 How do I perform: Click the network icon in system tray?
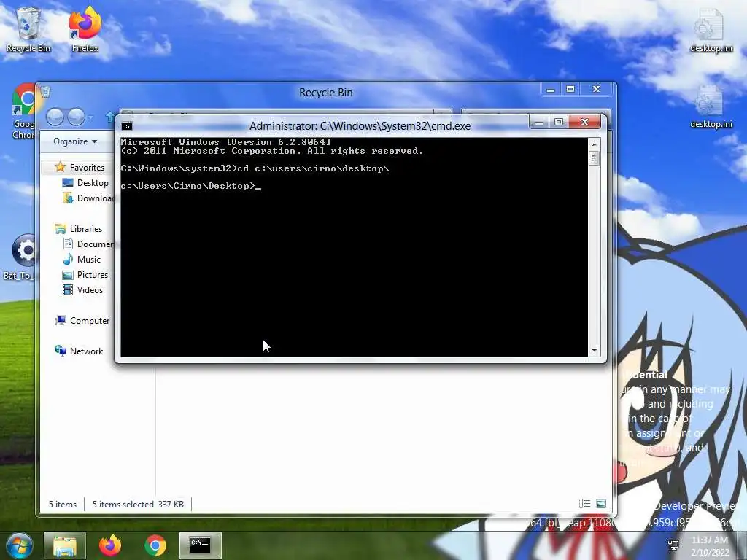(674, 545)
